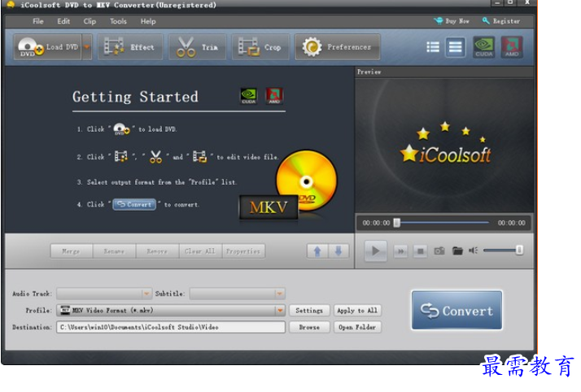
Task: Click the MKV DVD disc graphic
Action: click(289, 186)
